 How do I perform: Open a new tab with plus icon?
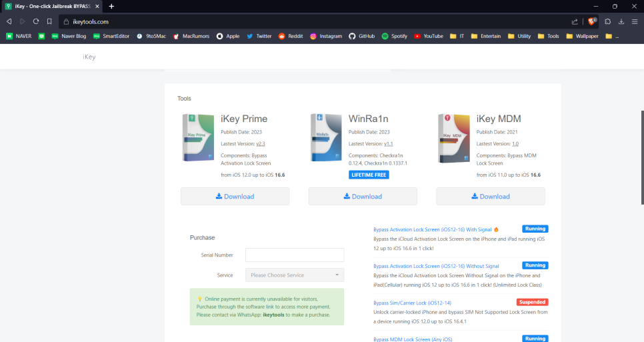[x=111, y=6]
